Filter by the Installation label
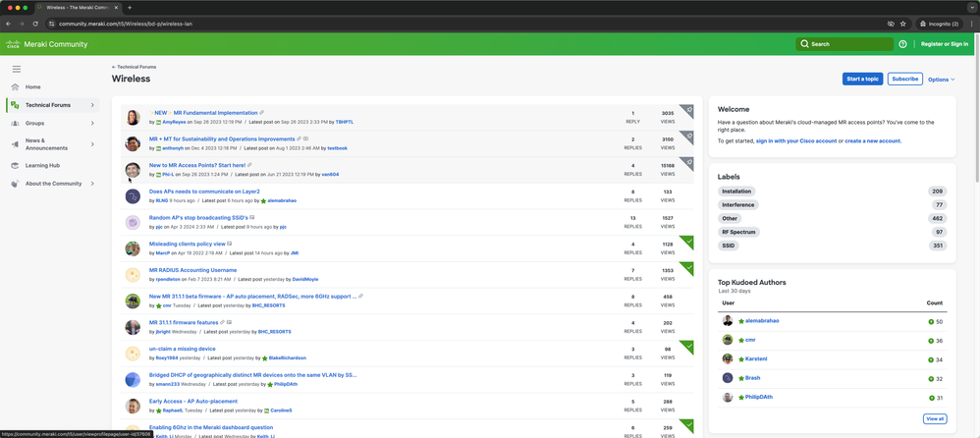The width and height of the screenshot is (980, 438). coord(736,192)
